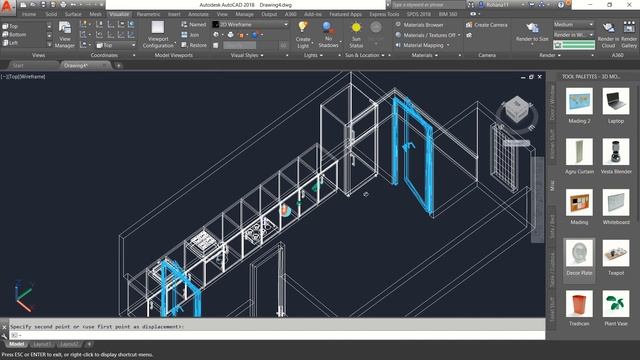This screenshot has width=640, height=360.
Task: Switch to the Annotate ribbon tab
Action: tap(198, 14)
